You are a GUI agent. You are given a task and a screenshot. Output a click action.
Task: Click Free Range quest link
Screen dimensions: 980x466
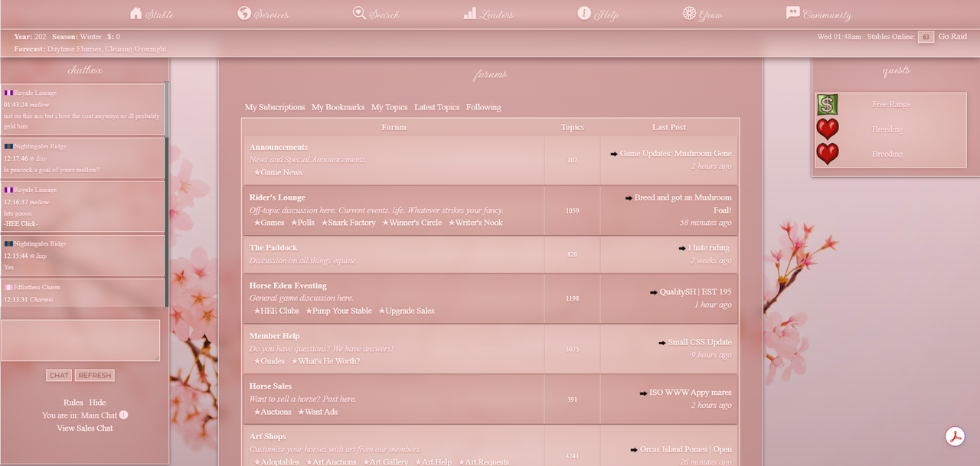891,104
